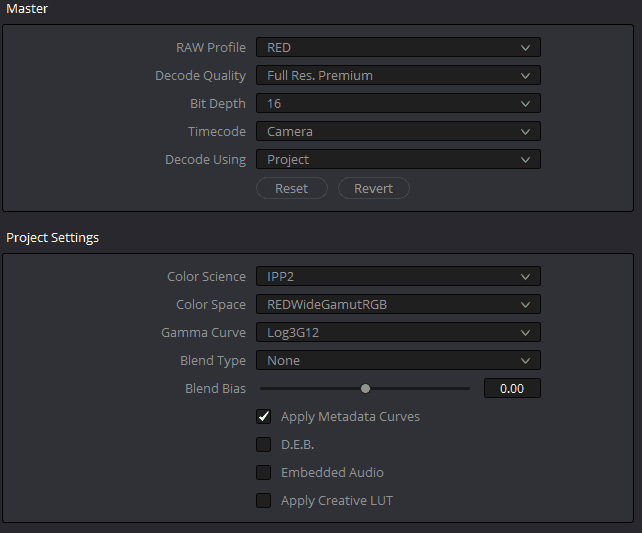
Task: Click the Blend Bias slider handle
Action: pos(365,388)
